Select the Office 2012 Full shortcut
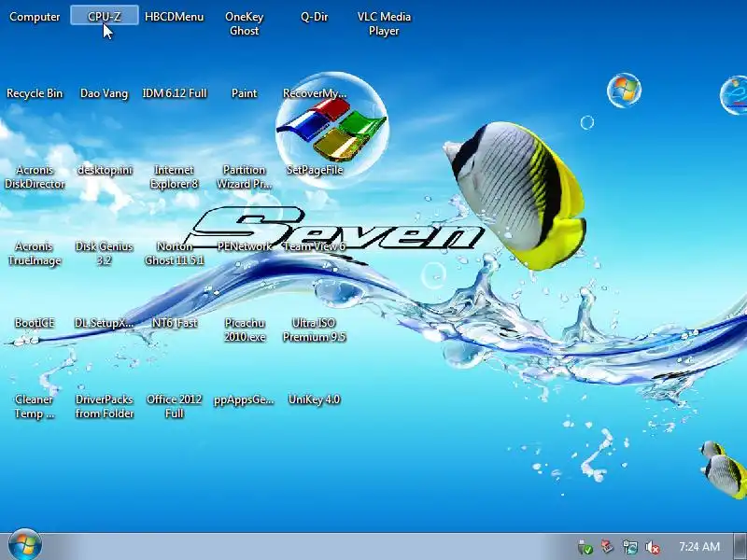 [175, 407]
